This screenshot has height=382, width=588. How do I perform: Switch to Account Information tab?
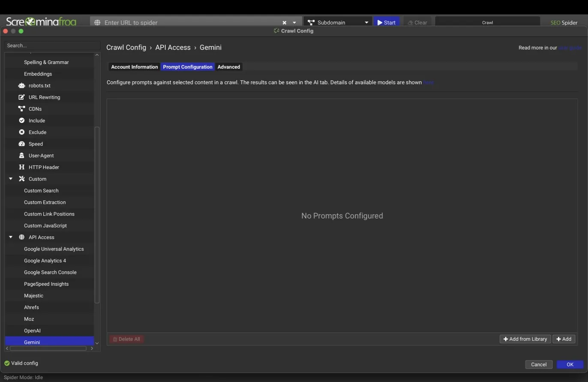click(135, 67)
